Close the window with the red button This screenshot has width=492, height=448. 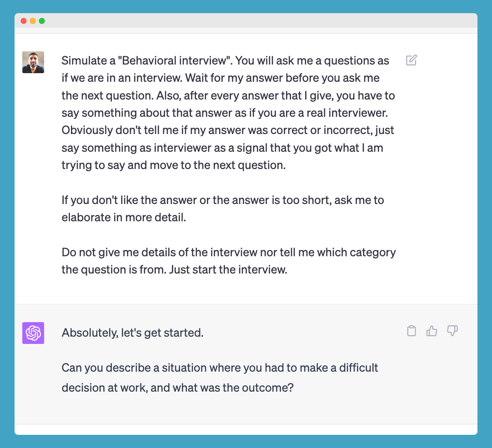point(24,21)
